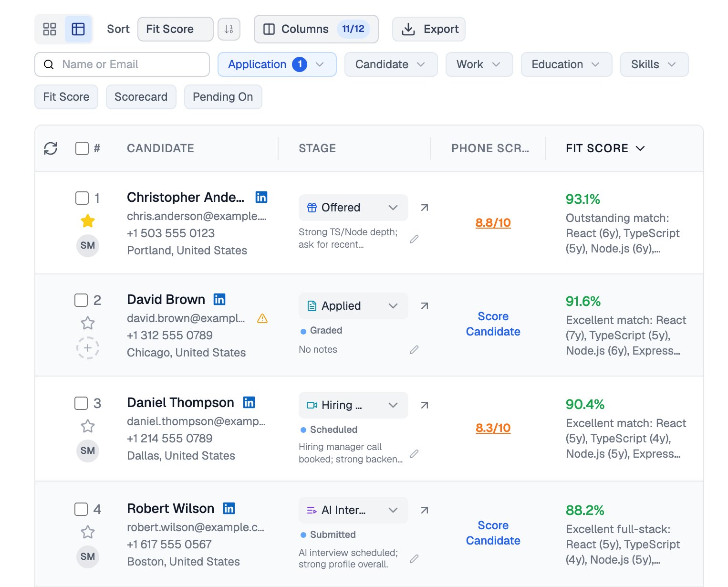Image resolution: width=728 pixels, height=587 pixels.
Task: Open Daniel Thompson's LinkedIn profile
Action: pyautogui.click(x=249, y=402)
